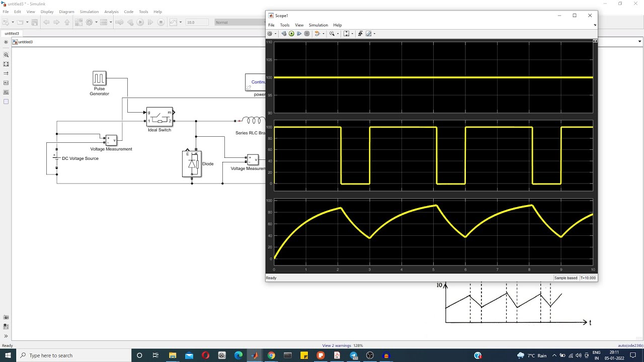
Task: Open dropdown arrow beside New Model icon
Action: point(13,22)
